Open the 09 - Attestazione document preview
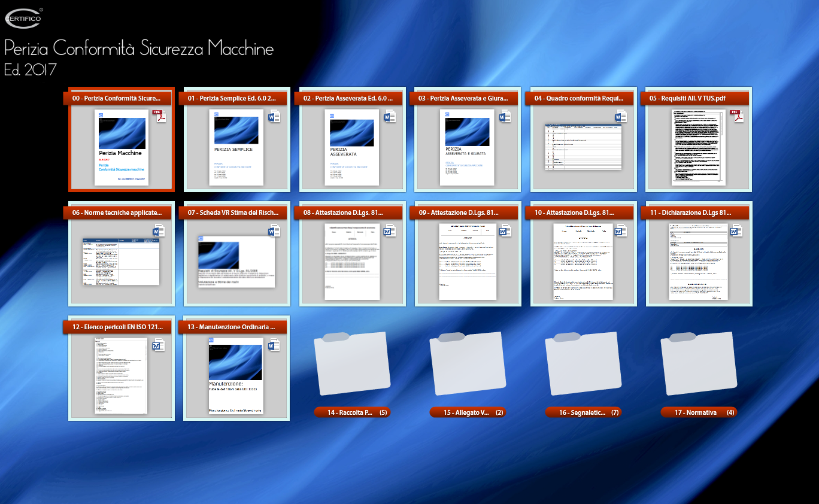This screenshot has height=504, width=819. [x=468, y=262]
